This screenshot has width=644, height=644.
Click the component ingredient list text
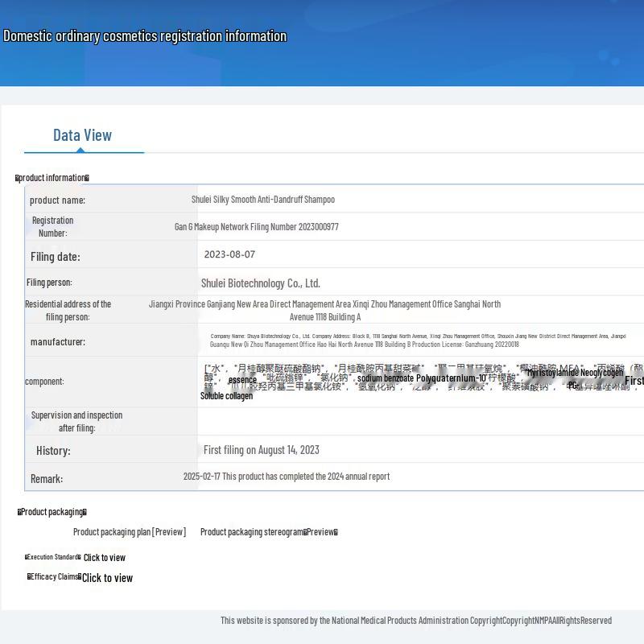pos(419,380)
